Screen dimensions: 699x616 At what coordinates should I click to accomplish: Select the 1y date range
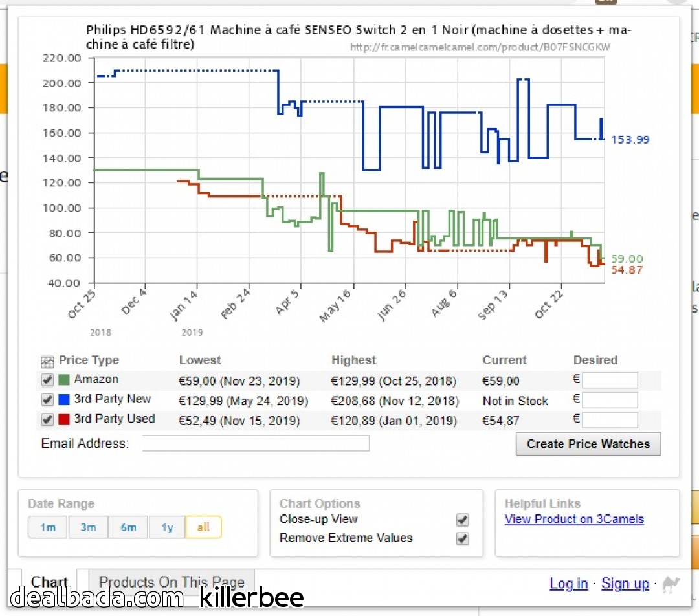tap(167, 527)
